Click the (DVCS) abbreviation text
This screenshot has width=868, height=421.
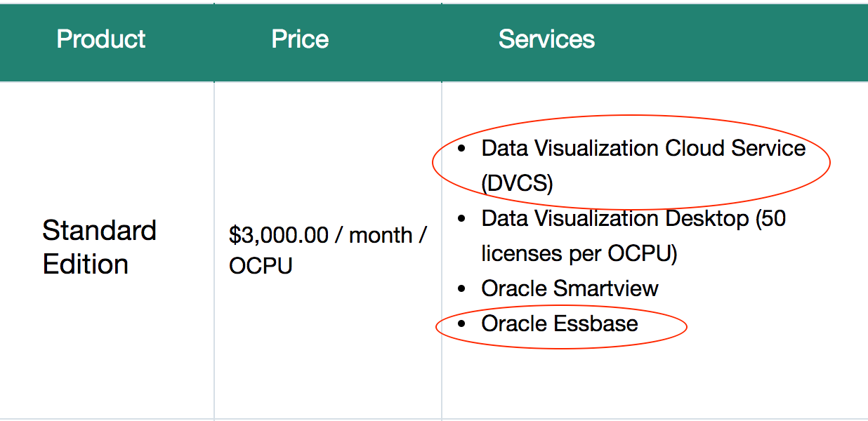(518, 184)
